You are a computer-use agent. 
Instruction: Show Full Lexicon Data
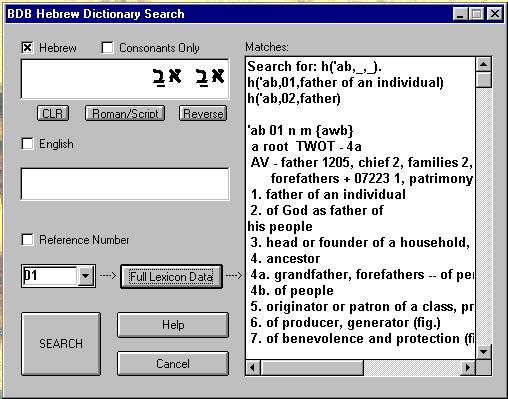click(x=171, y=277)
